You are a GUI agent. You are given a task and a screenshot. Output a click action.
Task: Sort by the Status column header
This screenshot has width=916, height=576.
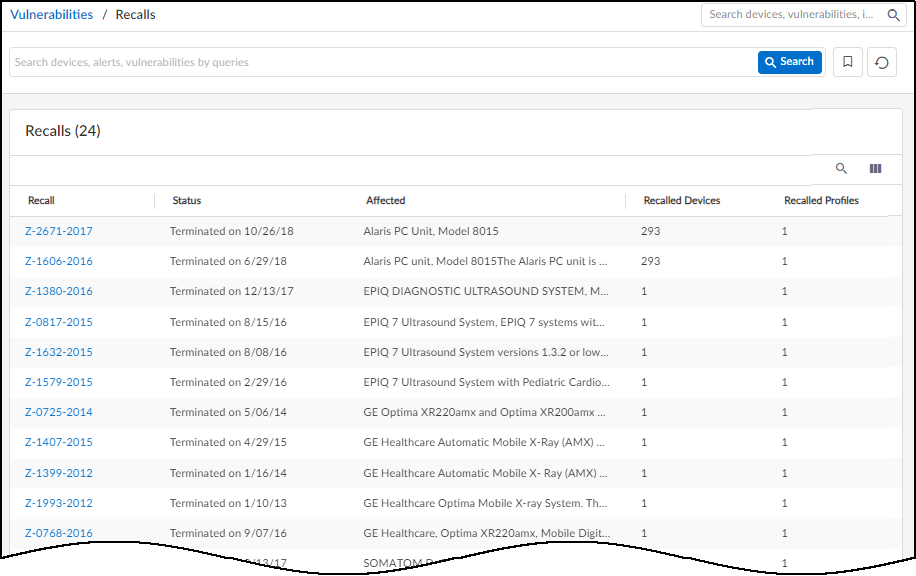point(186,201)
